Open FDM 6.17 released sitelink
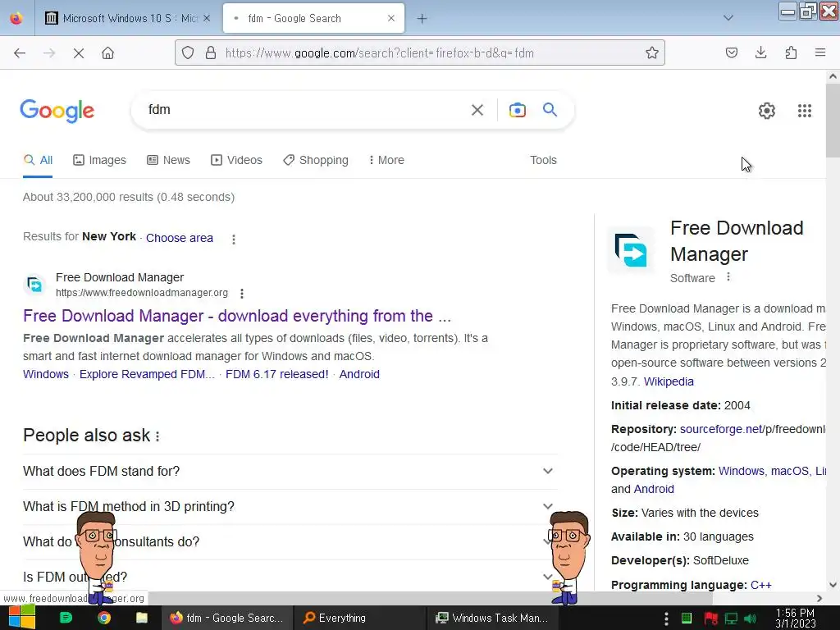 (277, 374)
